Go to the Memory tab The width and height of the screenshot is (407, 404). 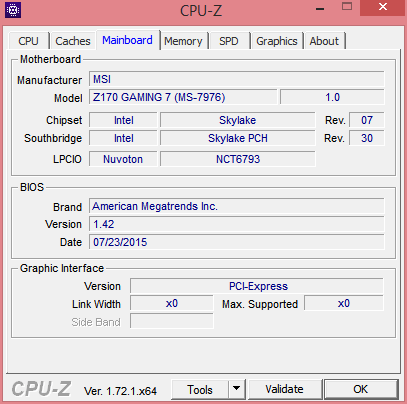click(183, 41)
